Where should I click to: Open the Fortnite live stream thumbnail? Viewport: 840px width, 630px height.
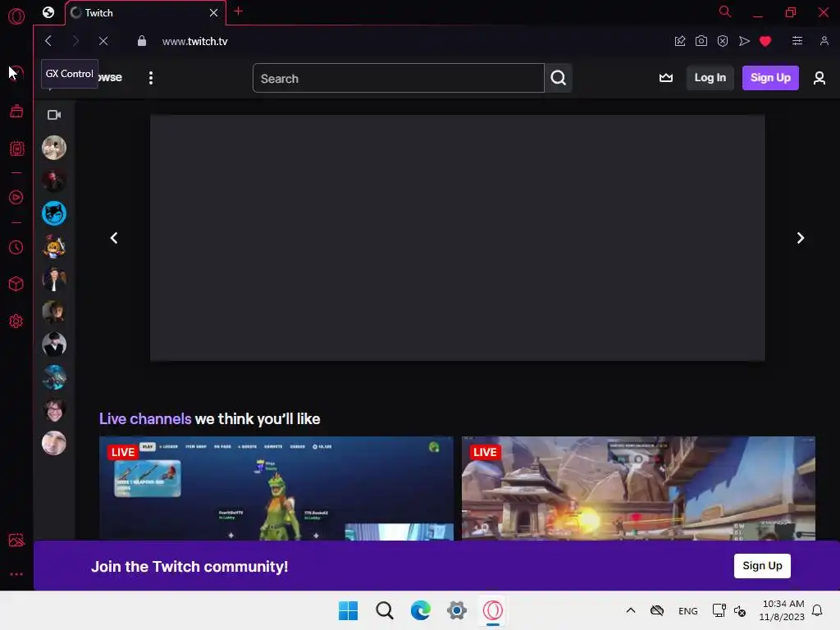point(276,489)
